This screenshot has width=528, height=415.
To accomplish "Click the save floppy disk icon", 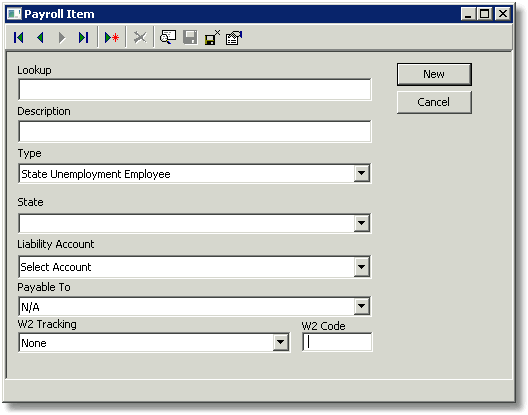I will (x=190, y=37).
